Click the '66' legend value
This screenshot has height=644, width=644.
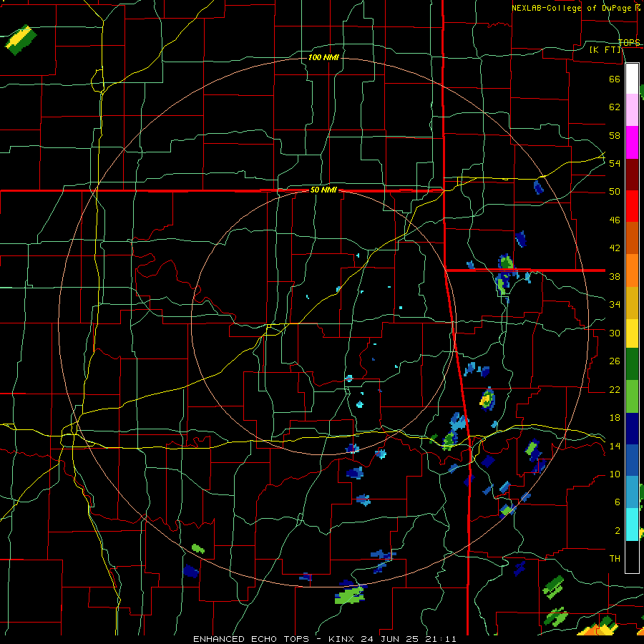click(615, 79)
